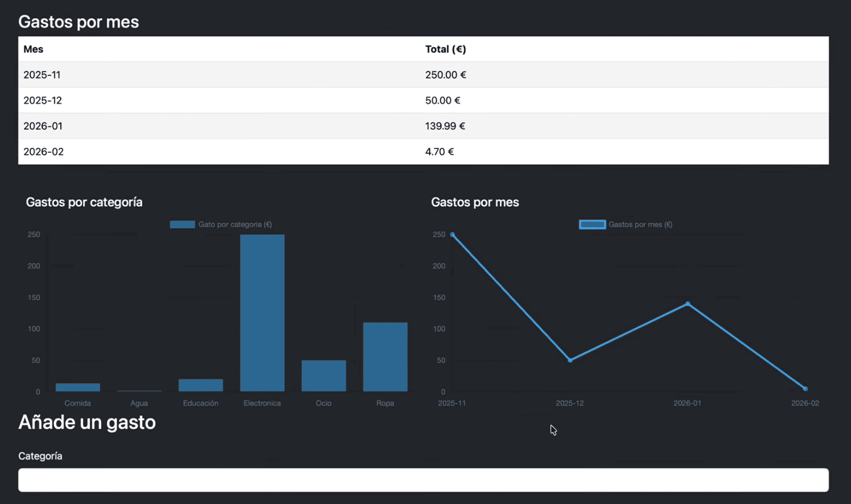Select the 2026-01 data point on line chart
The width and height of the screenshot is (851, 504).
click(x=688, y=304)
